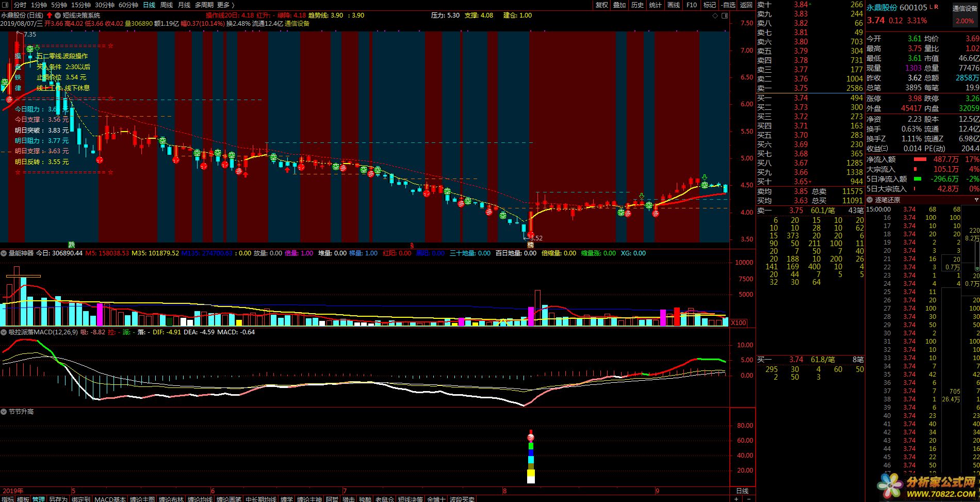The height and width of the screenshot is (502, 980).
Task: Click the diamond icon at chart top-right
Action: click(715, 16)
